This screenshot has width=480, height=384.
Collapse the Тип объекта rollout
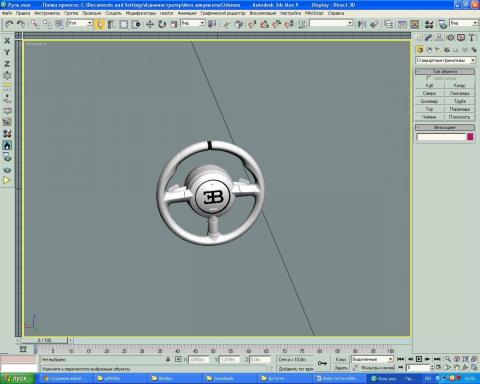445,71
